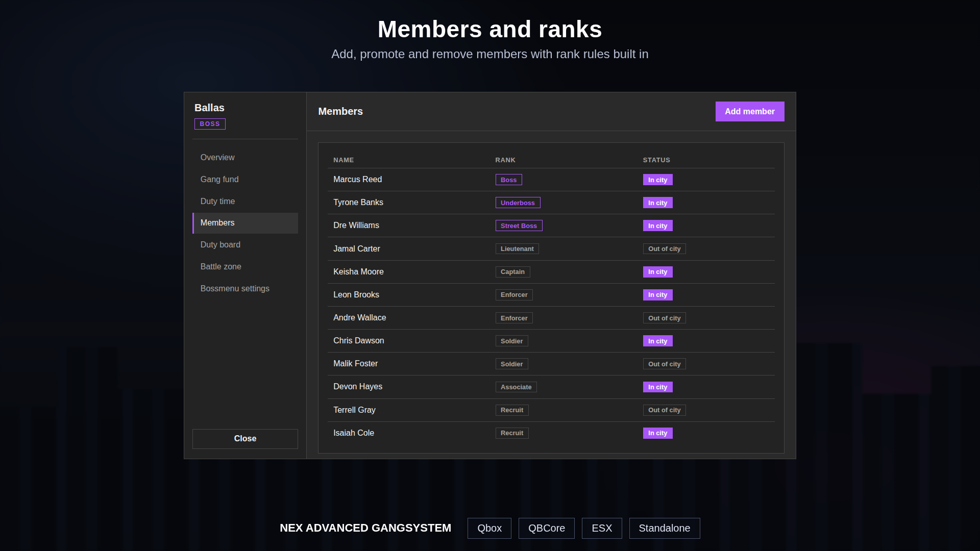Click Jamal Carter's Out of city status
This screenshot has width=980, height=551.
664,249
